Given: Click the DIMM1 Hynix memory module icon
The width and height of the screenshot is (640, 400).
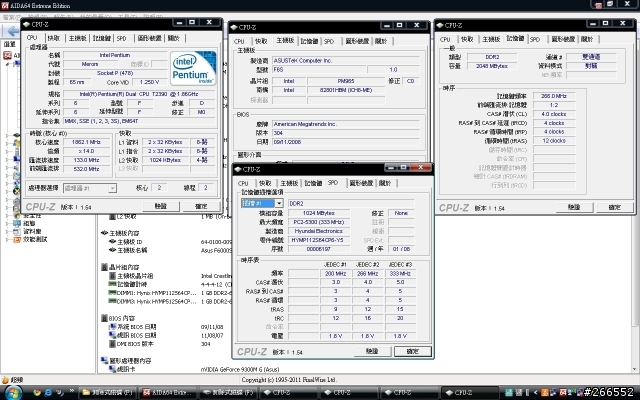Looking at the screenshot, I should click(112, 293).
